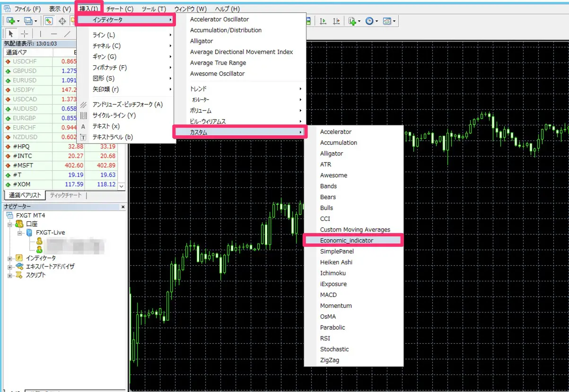Select the arrow cursor tool
569x392 pixels.
[11, 34]
